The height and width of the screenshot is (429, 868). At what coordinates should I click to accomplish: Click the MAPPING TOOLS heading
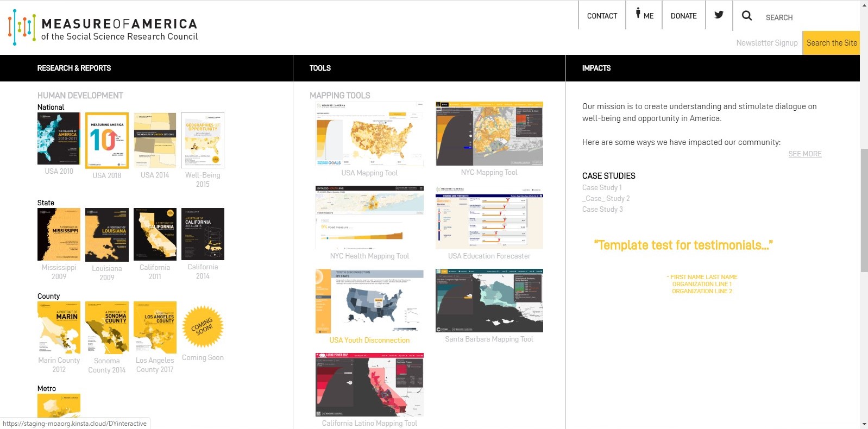point(340,96)
